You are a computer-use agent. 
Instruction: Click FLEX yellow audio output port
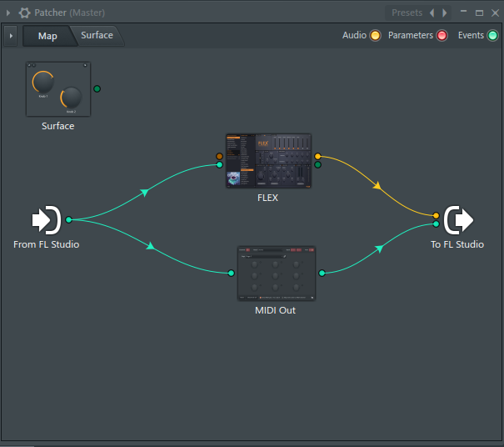tap(317, 157)
